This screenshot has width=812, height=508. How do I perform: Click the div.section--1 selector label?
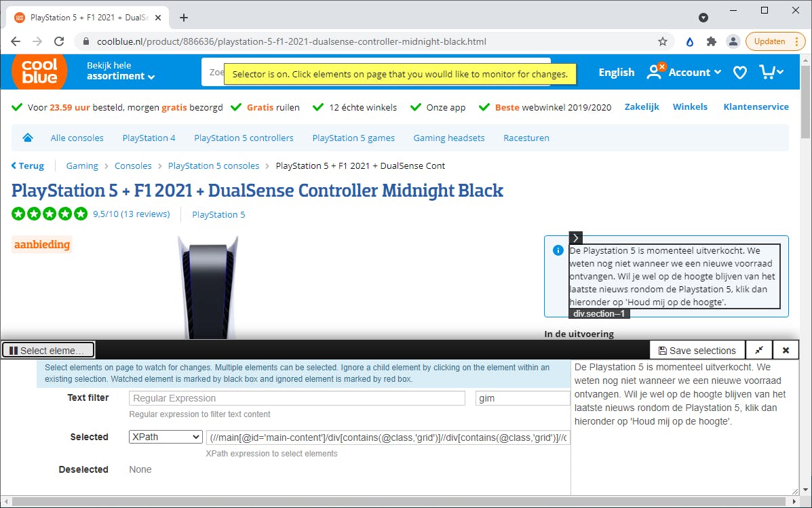click(599, 314)
